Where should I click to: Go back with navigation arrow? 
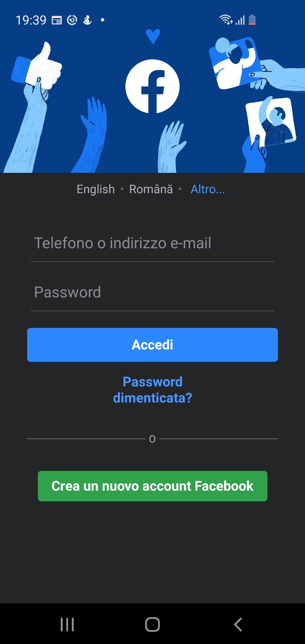point(238,624)
